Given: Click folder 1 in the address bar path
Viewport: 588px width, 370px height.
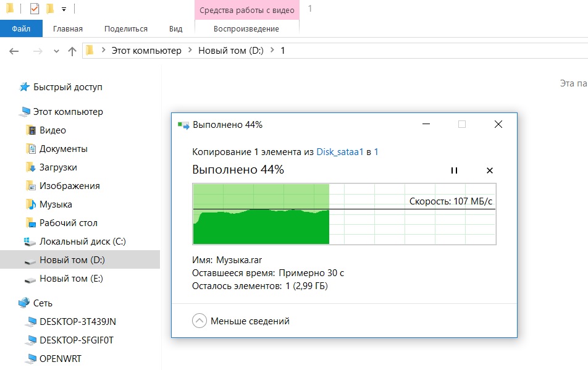Looking at the screenshot, I should pyautogui.click(x=283, y=50).
